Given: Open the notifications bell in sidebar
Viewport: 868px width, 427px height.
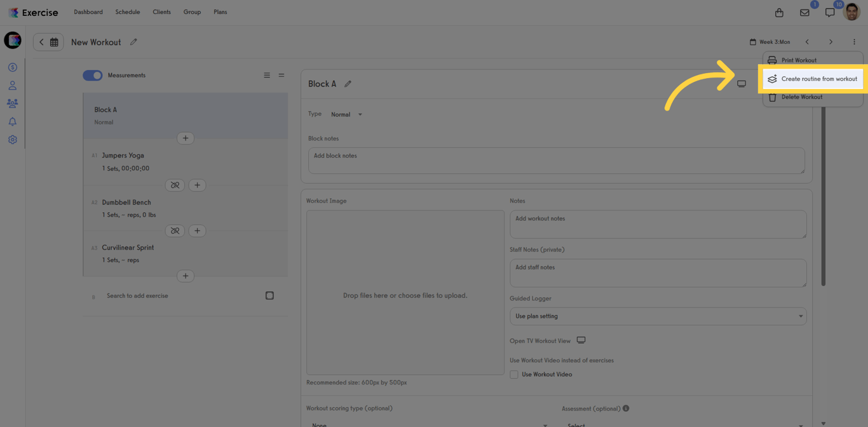Looking at the screenshot, I should point(12,121).
